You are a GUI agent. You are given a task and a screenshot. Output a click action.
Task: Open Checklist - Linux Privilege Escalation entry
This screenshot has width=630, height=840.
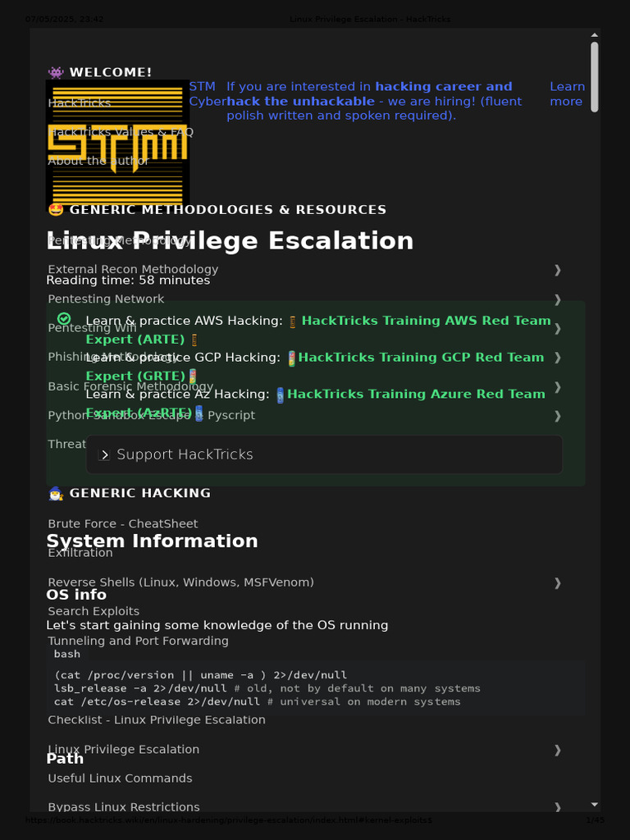(x=157, y=720)
